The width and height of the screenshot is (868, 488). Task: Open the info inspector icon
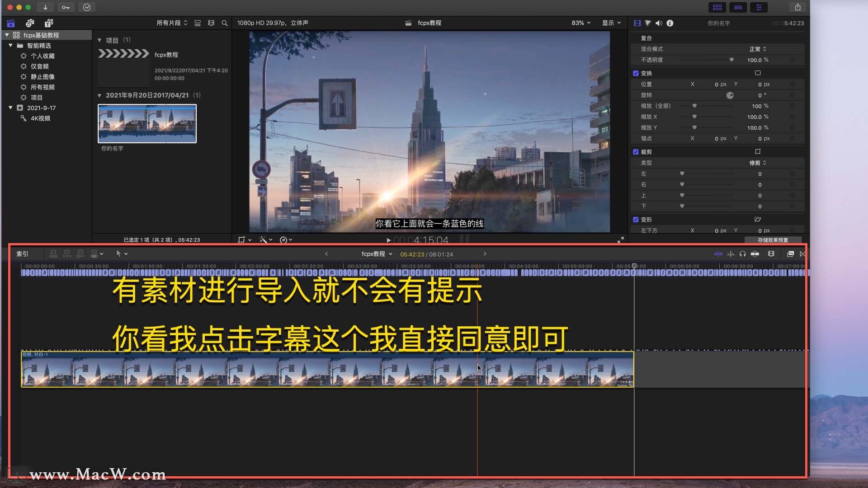(670, 23)
